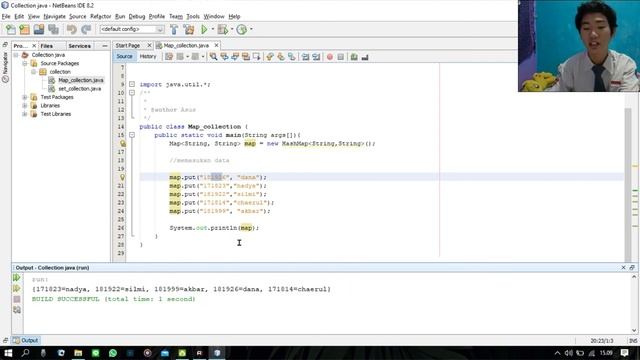Expand the Libraries node
Screen dimensions: 640x360
tap(25, 106)
